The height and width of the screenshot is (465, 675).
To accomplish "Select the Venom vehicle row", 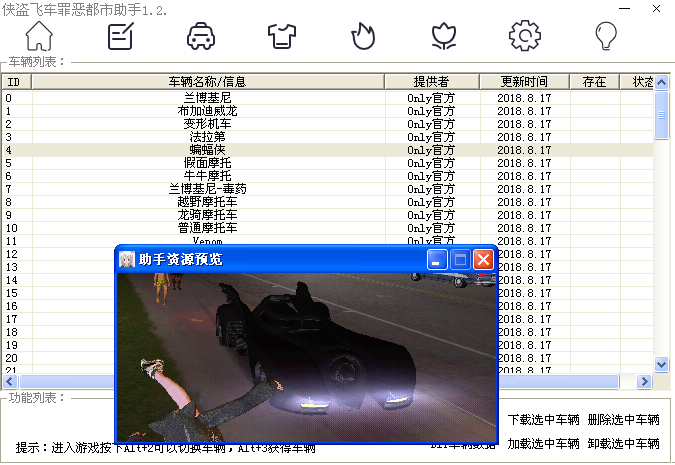I will (x=328, y=240).
